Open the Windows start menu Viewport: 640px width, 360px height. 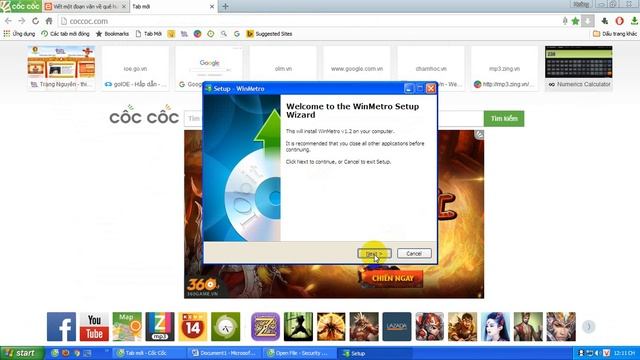(x=22, y=353)
